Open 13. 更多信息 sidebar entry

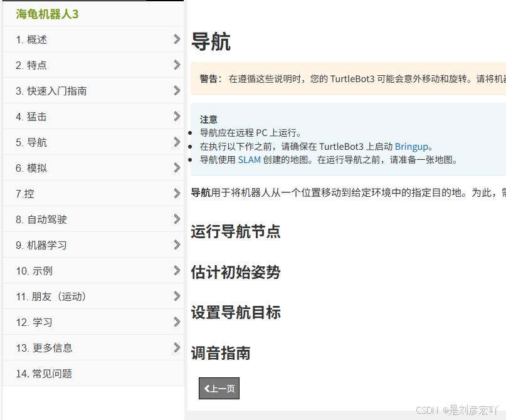coord(93,347)
